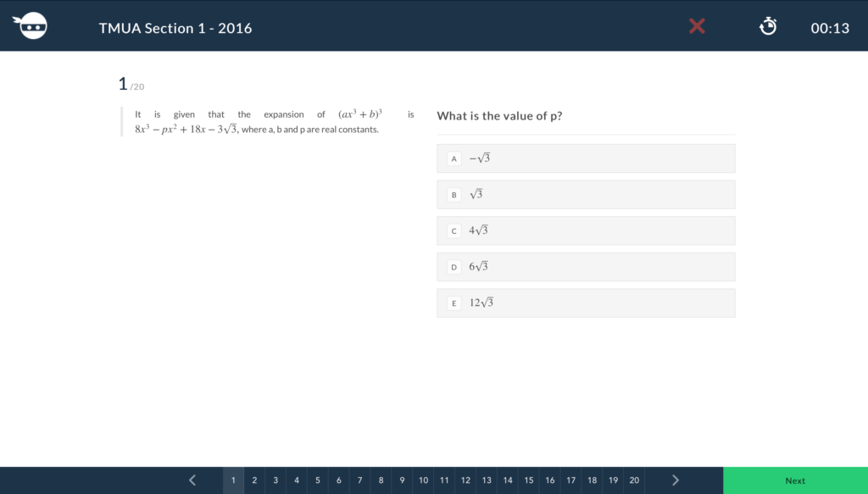Click the ninja logo icon

(30, 25)
